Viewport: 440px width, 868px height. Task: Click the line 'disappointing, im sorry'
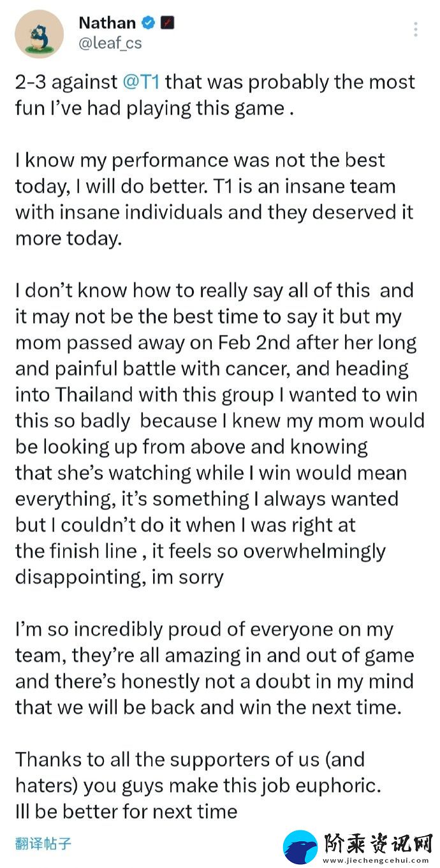point(119,577)
